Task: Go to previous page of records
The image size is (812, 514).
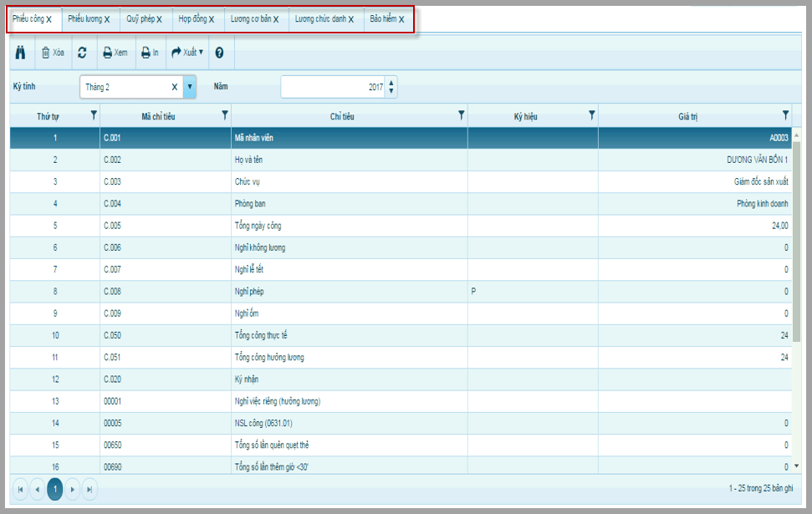Action: (x=38, y=489)
